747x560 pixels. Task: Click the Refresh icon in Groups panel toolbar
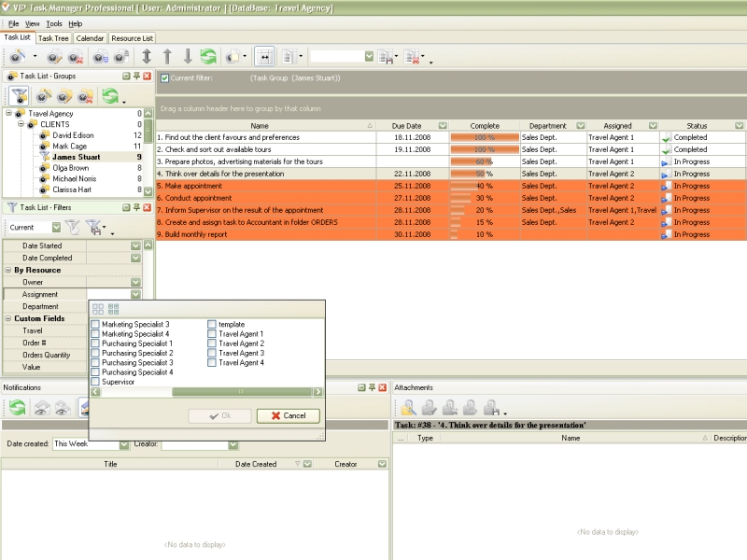[110, 96]
